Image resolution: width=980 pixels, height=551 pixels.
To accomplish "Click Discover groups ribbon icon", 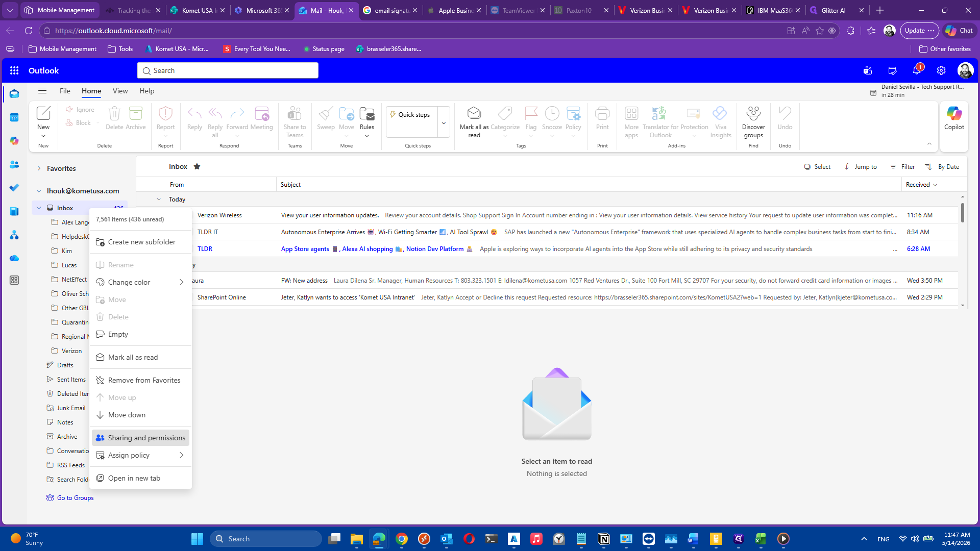I will pos(753,121).
